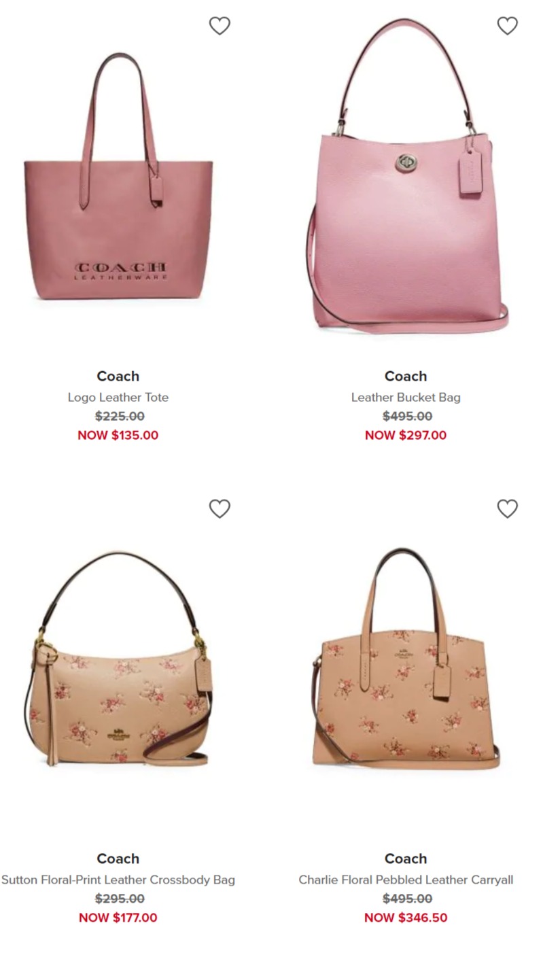Favorite the Leather Bucket Bag with heart icon
The height and width of the screenshot is (955, 560).
(508, 26)
